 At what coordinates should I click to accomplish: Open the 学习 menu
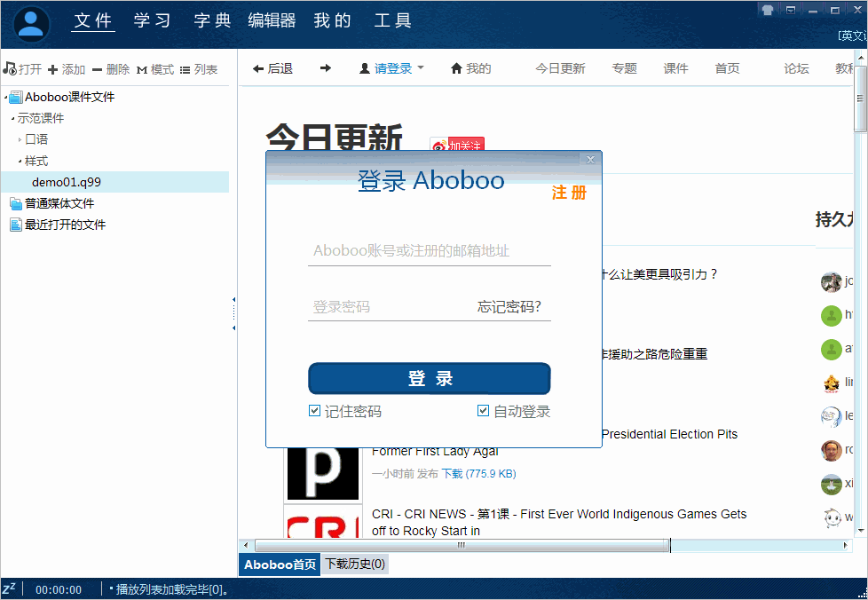(153, 20)
